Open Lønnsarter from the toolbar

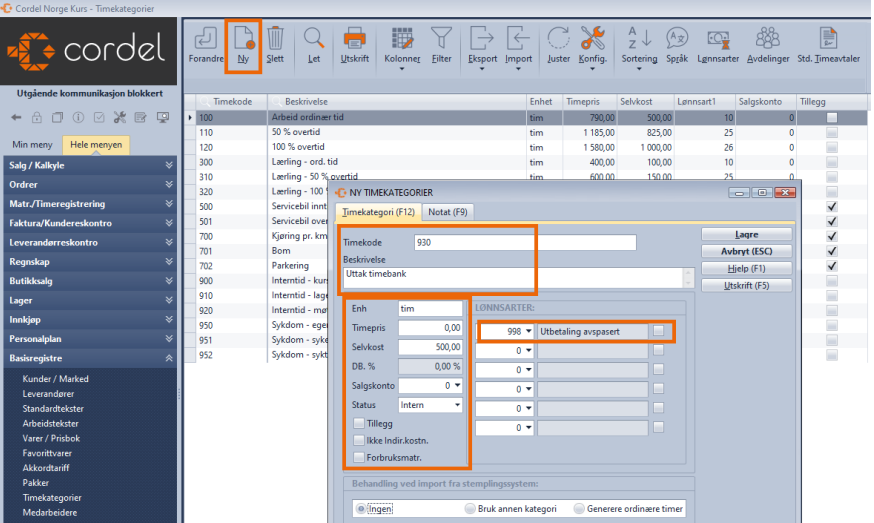[718, 46]
